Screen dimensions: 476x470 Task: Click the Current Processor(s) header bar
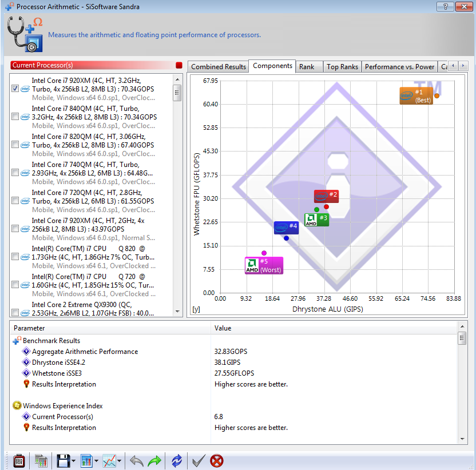(97, 65)
